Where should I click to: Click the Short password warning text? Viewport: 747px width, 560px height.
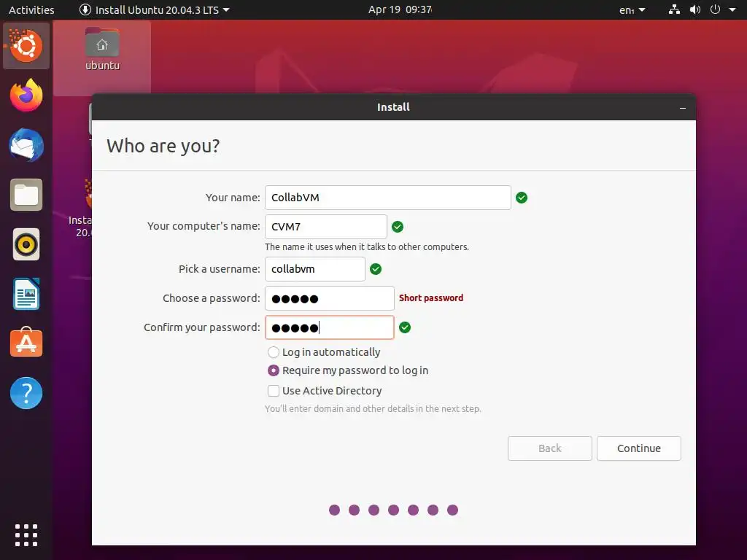click(430, 298)
